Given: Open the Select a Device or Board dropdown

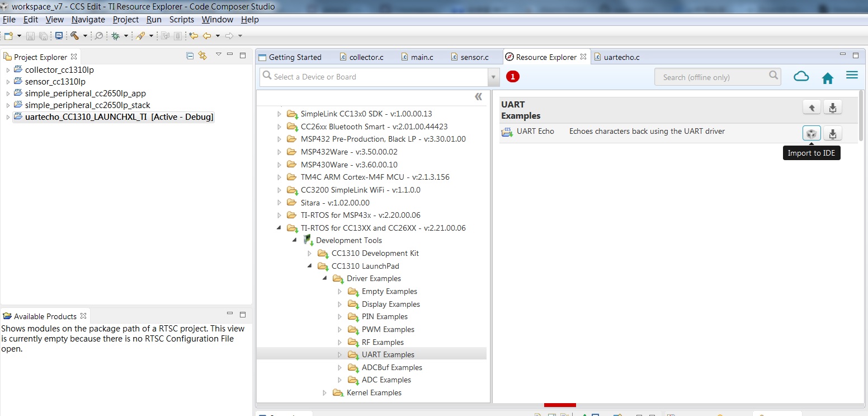Looking at the screenshot, I should click(493, 77).
